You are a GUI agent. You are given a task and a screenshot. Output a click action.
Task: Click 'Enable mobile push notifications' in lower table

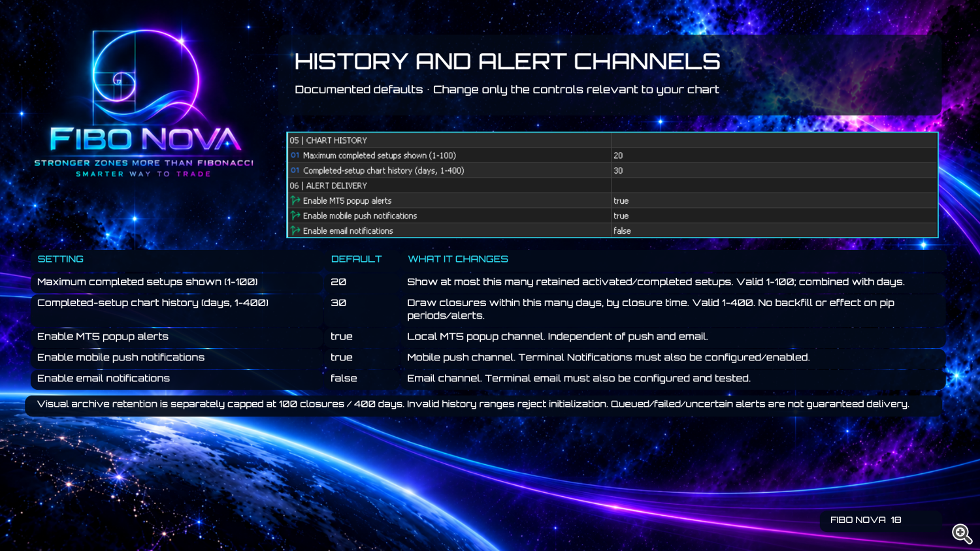click(121, 358)
